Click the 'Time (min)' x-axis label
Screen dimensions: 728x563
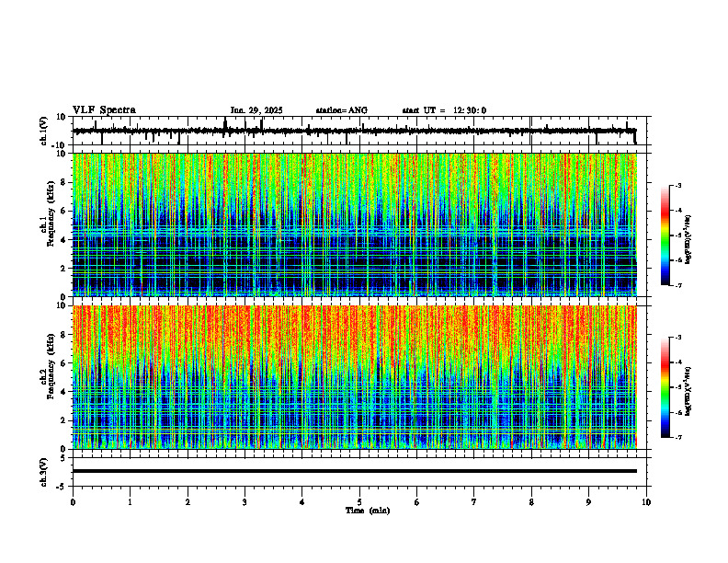[x=368, y=511]
